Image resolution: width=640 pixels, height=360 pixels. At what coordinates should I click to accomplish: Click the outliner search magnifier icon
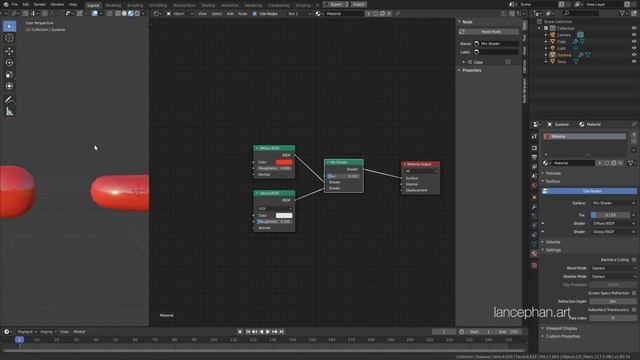point(566,13)
